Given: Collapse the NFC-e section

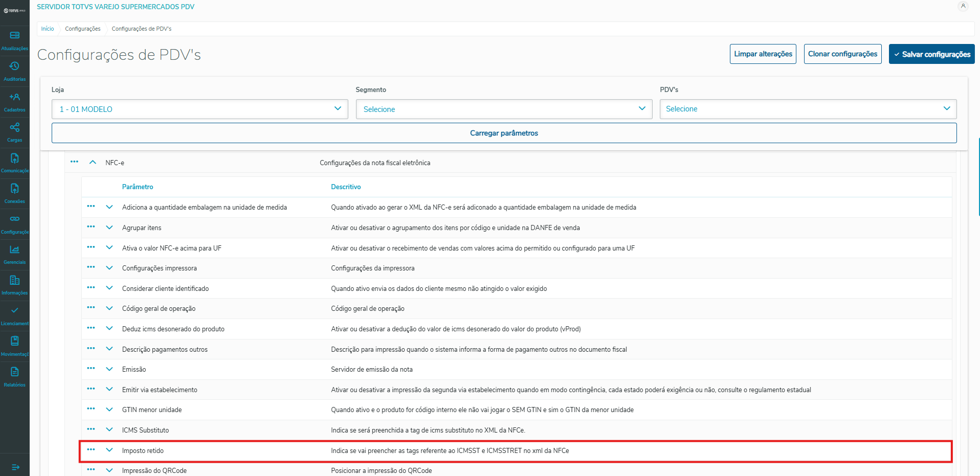Looking at the screenshot, I should (93, 163).
